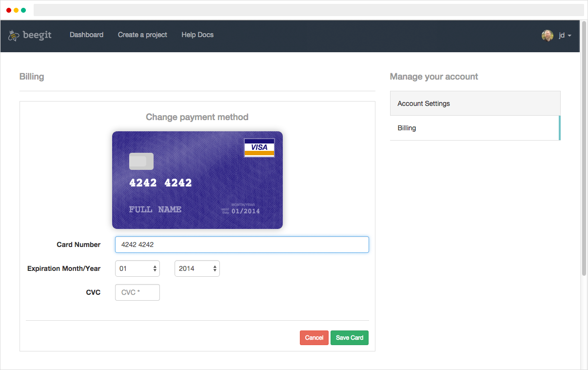The width and height of the screenshot is (588, 370).
Task: Click the 01/2014 expiry on card preview
Action: 246,211
